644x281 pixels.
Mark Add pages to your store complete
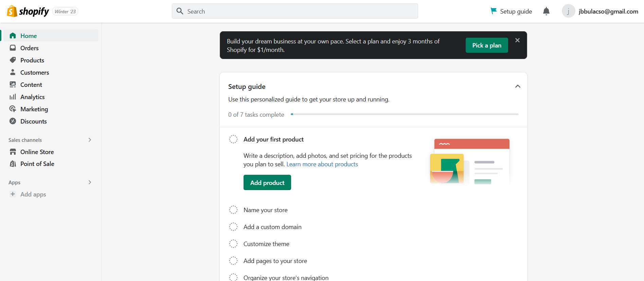(233, 261)
